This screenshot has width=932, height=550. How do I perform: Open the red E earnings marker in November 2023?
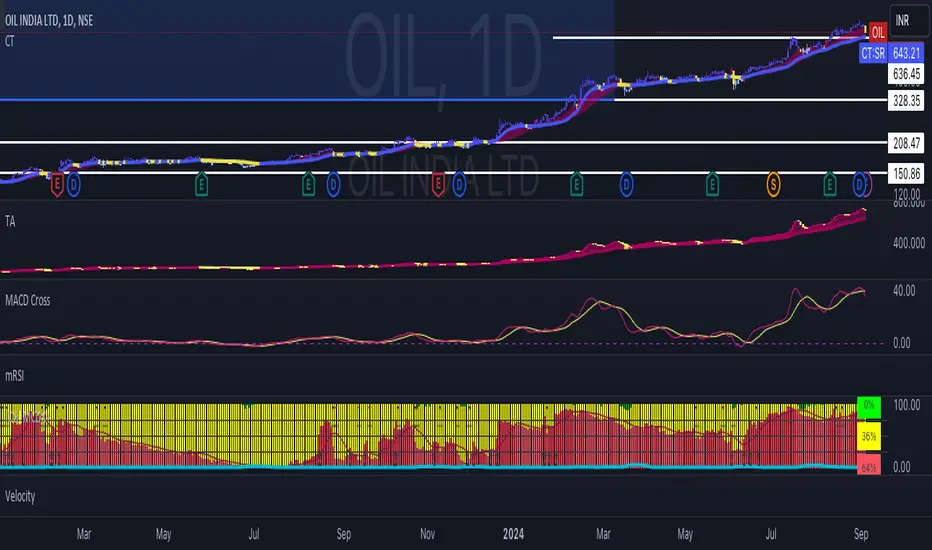click(438, 185)
